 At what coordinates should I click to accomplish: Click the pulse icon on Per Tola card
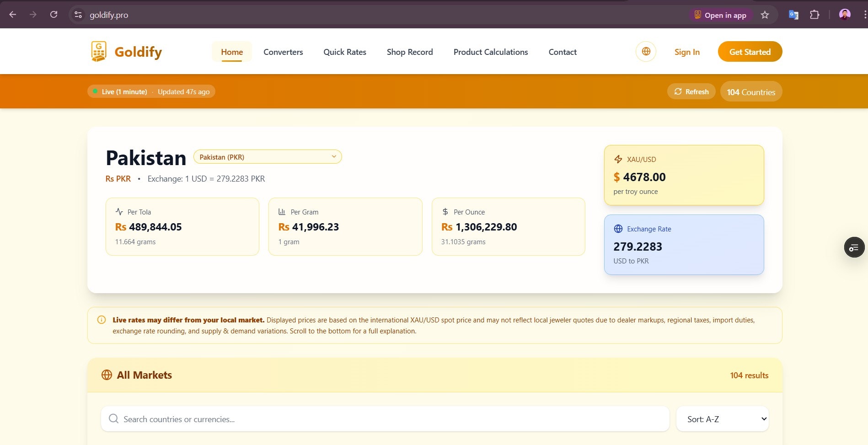[119, 212]
